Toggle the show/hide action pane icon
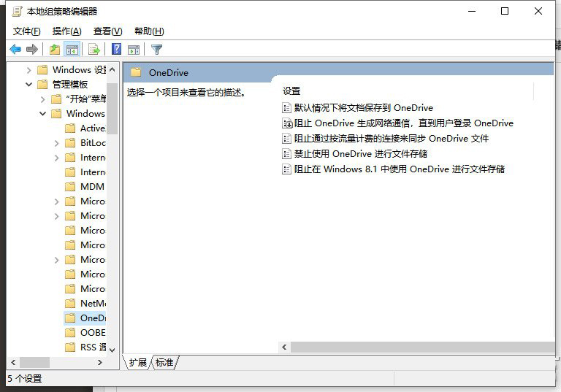Viewport: 561px width, 392px height. coord(134,50)
